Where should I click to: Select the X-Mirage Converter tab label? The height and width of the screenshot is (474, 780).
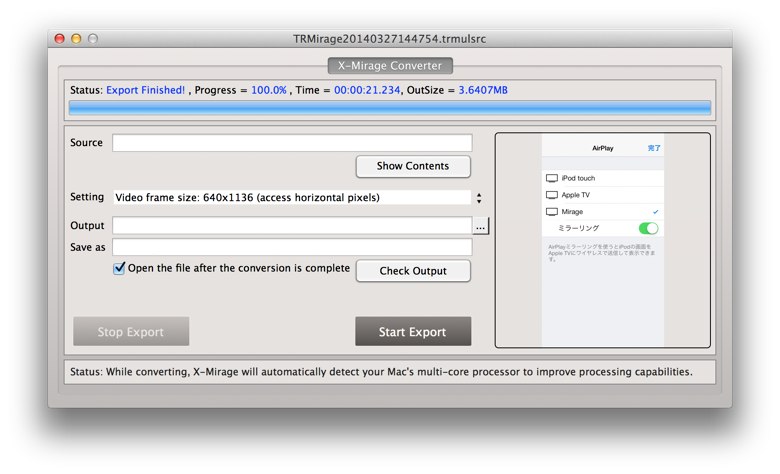tap(390, 66)
